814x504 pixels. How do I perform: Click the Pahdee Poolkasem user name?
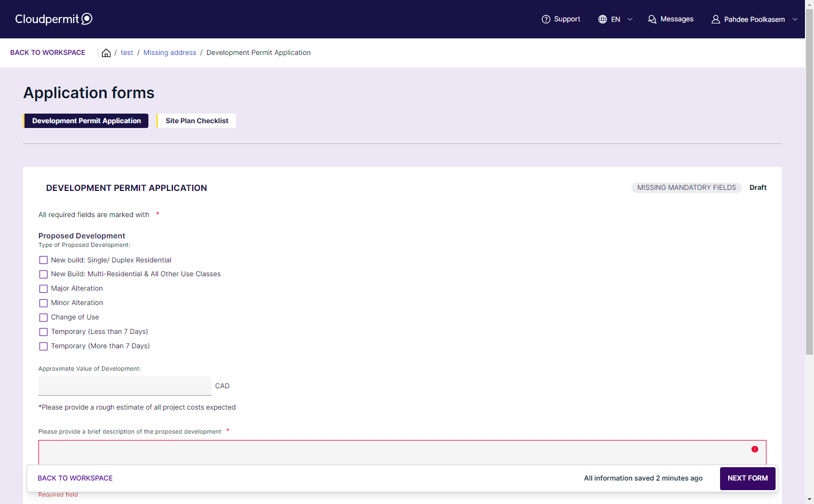754,19
